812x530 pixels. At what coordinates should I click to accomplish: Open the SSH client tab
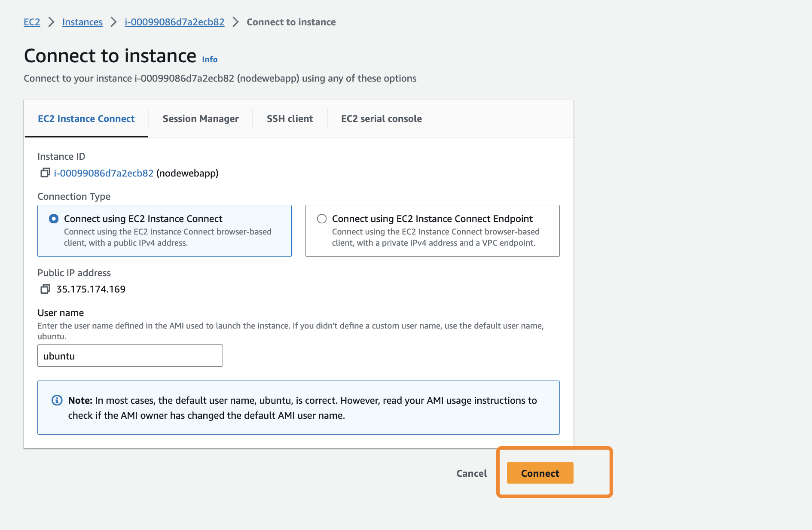290,119
